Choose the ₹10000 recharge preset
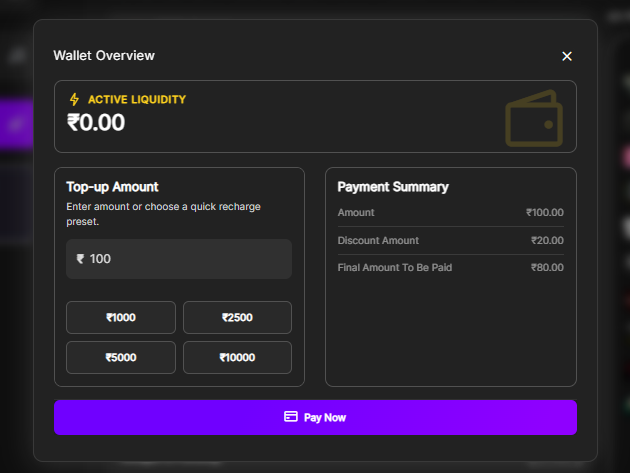 point(237,358)
